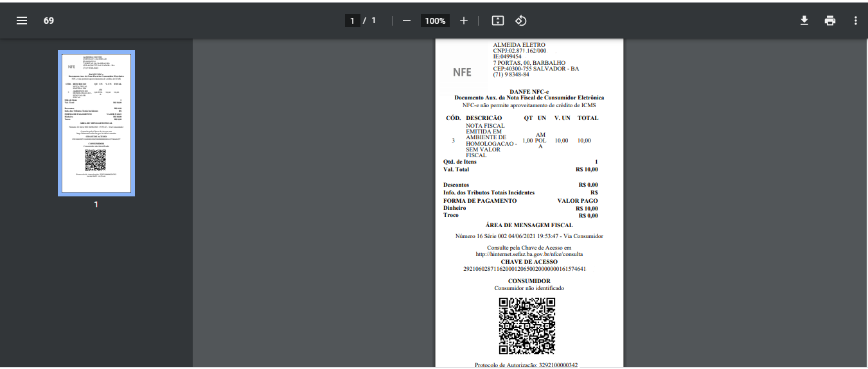The image size is (868, 369).
Task: Click the "ALMEIDA ELETRO" company name
Action: point(519,45)
